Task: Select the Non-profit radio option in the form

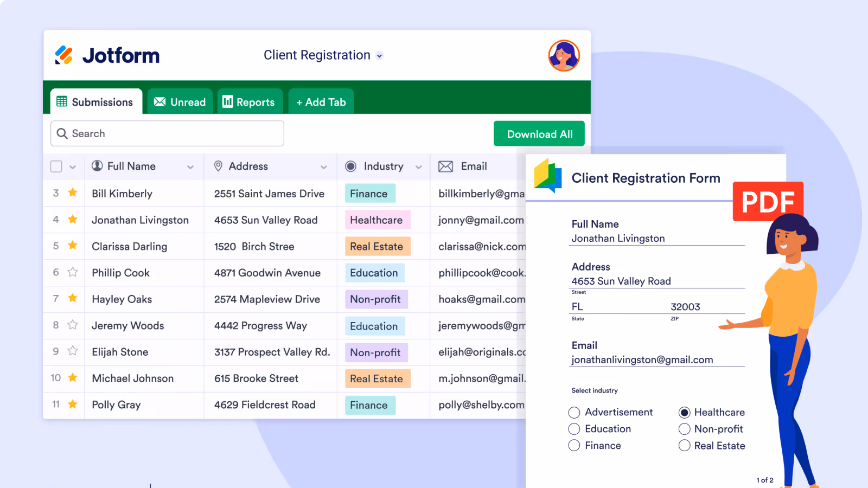Action: tap(685, 429)
